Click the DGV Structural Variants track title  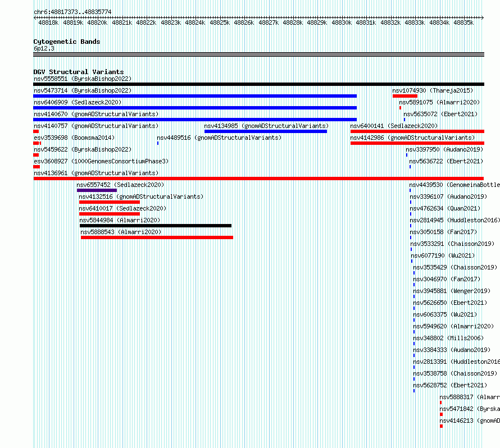coord(79,72)
